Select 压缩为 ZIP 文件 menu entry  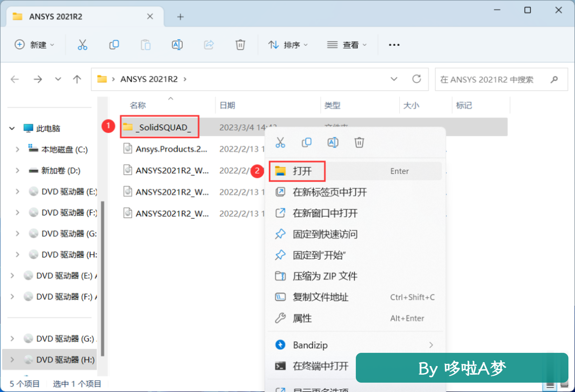355,276
